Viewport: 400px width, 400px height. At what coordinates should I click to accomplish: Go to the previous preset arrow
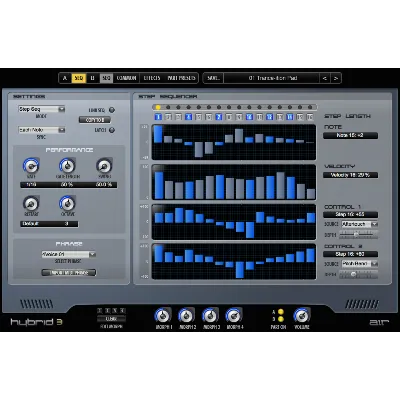click(324, 78)
